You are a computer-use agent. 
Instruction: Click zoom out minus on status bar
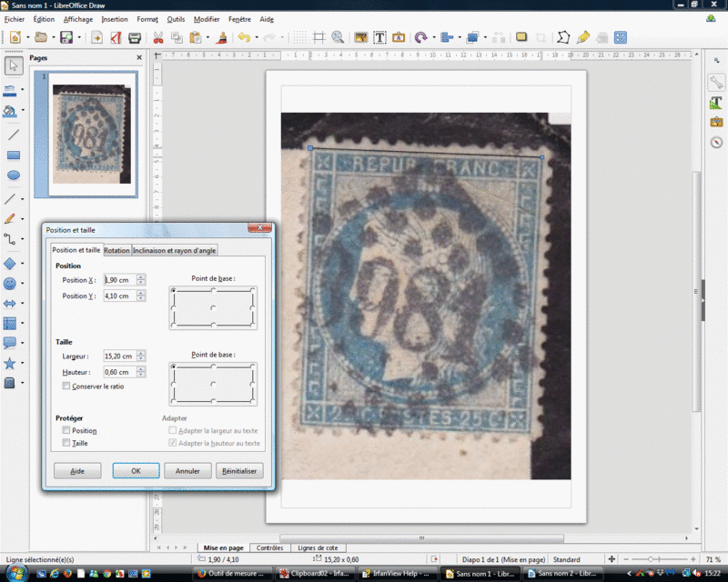pos(626,559)
